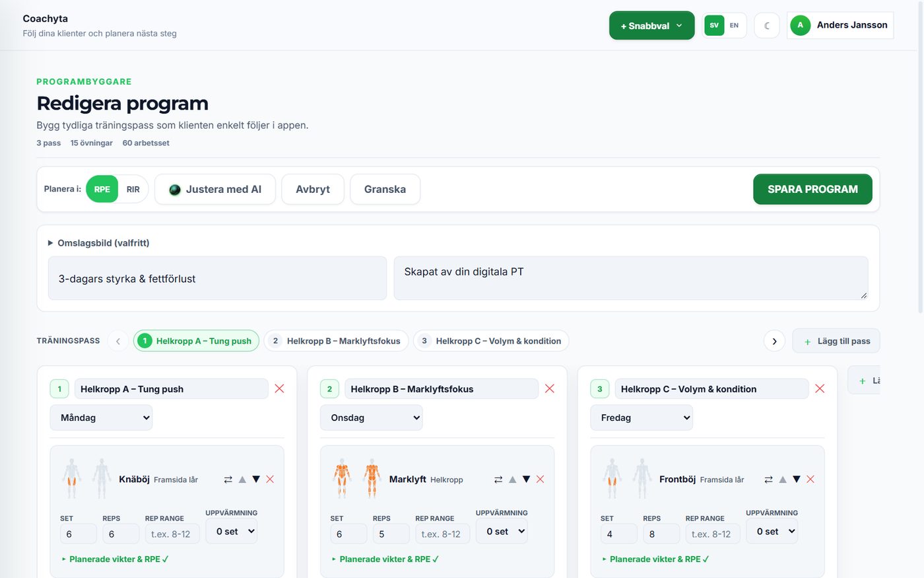Click the Granska button
The width and height of the screenshot is (924, 578).
coord(385,190)
